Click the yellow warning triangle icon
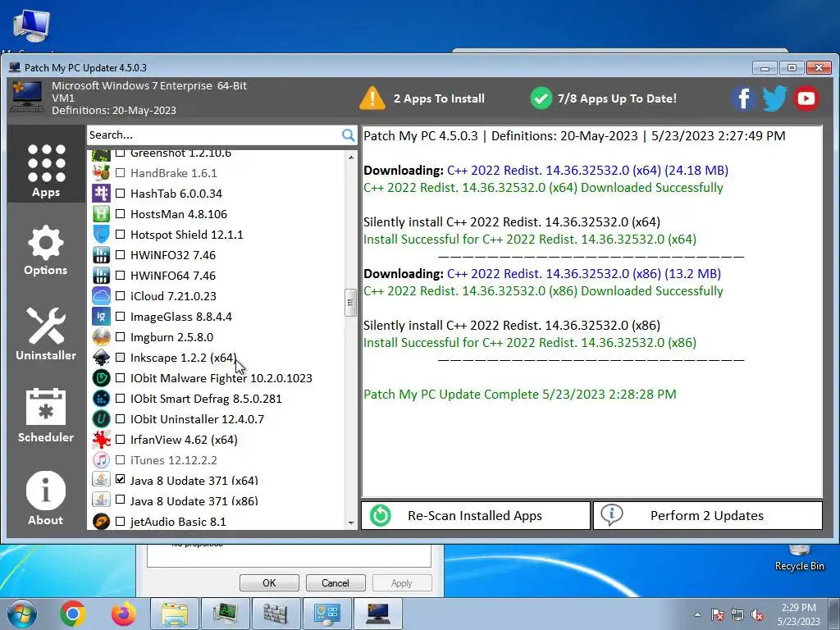 pos(372,98)
